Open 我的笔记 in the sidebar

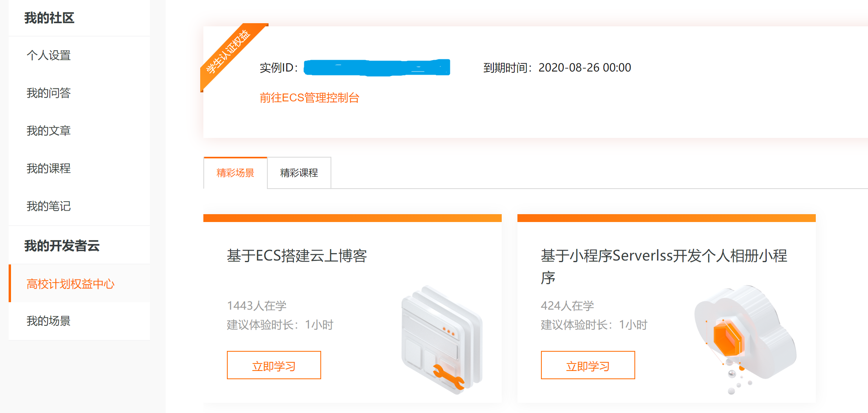point(48,206)
